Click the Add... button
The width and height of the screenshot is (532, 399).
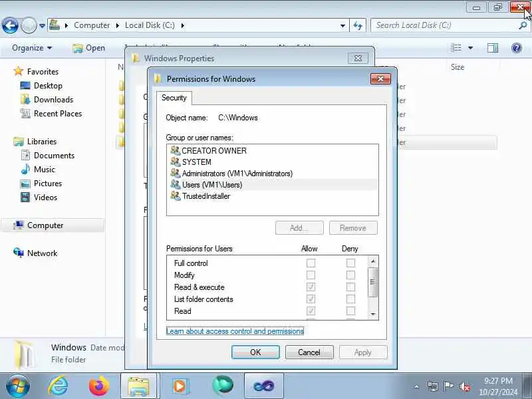click(299, 228)
